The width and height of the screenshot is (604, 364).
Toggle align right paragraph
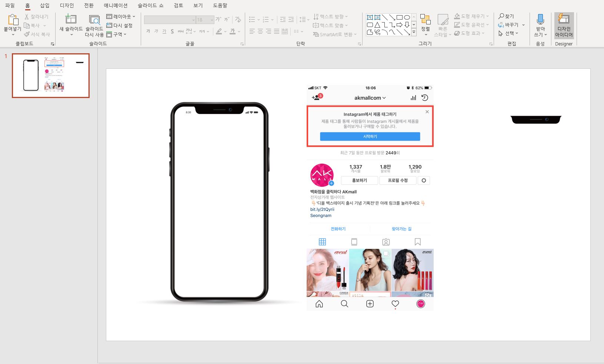coord(268,31)
